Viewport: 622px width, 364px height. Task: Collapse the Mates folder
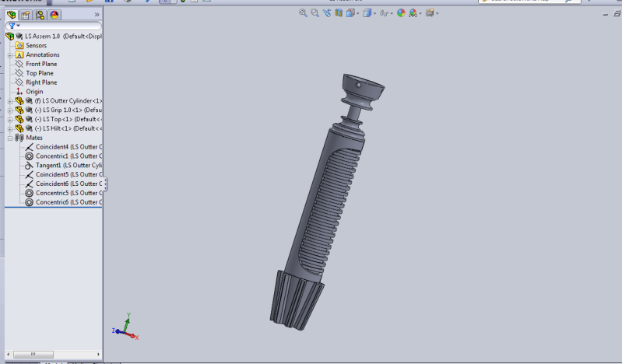coord(10,138)
